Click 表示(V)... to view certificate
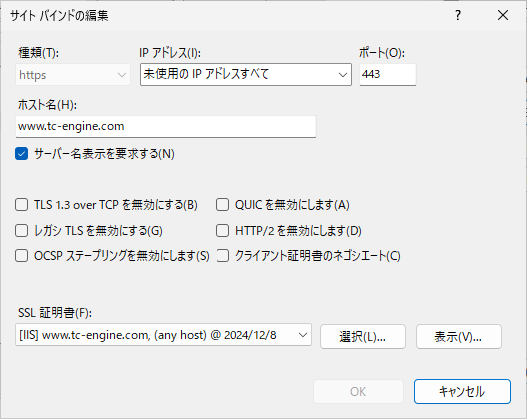The image size is (527, 419). pos(459,336)
